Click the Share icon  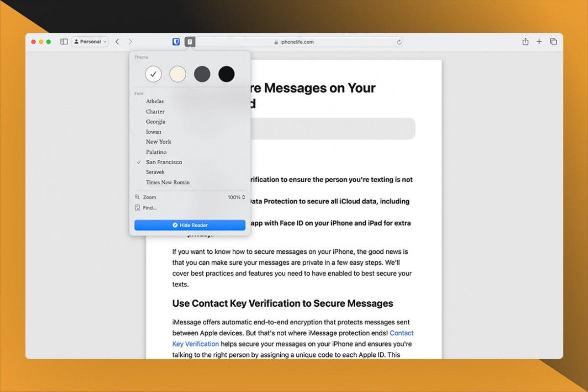click(525, 42)
